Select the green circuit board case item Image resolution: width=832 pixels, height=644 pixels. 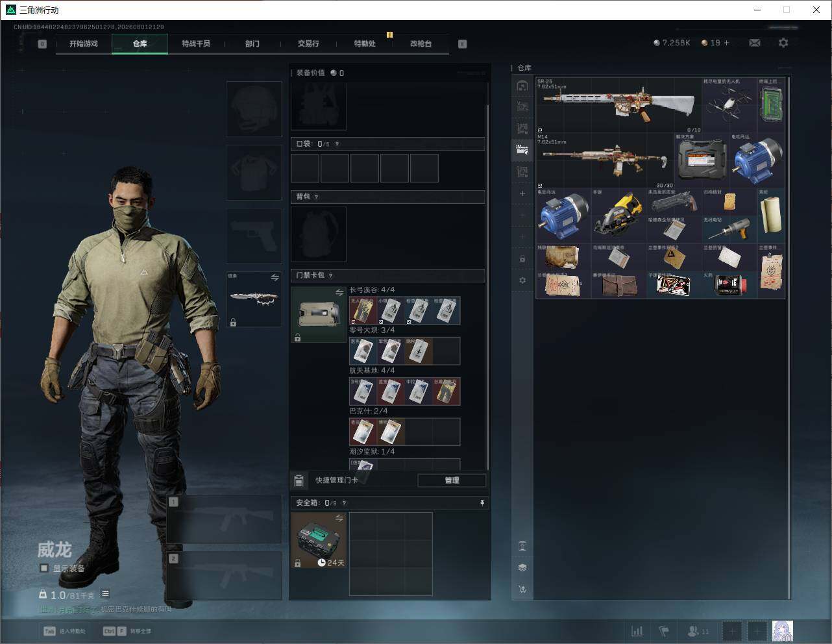pyautogui.click(x=771, y=105)
